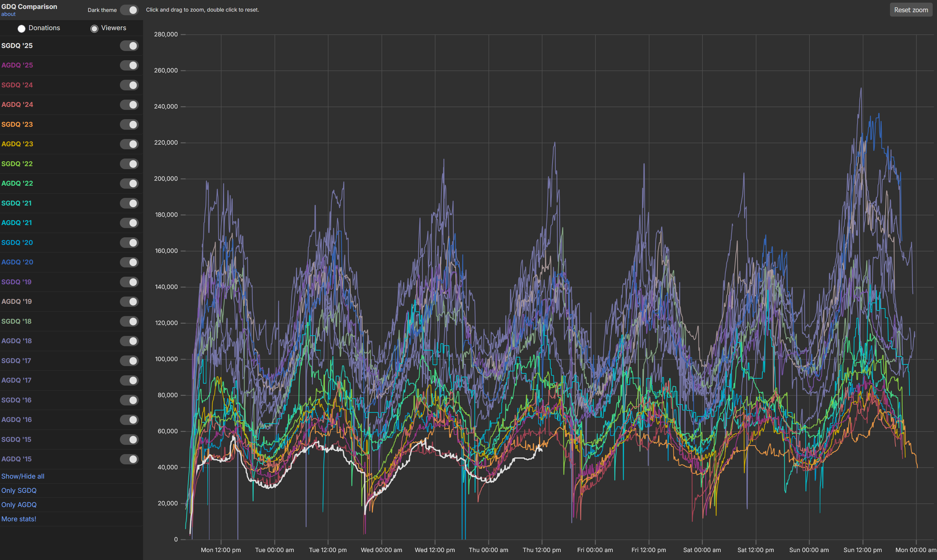This screenshot has height=560, width=937.
Task: Toggle the AGDQ '18 series switch
Action: click(129, 341)
